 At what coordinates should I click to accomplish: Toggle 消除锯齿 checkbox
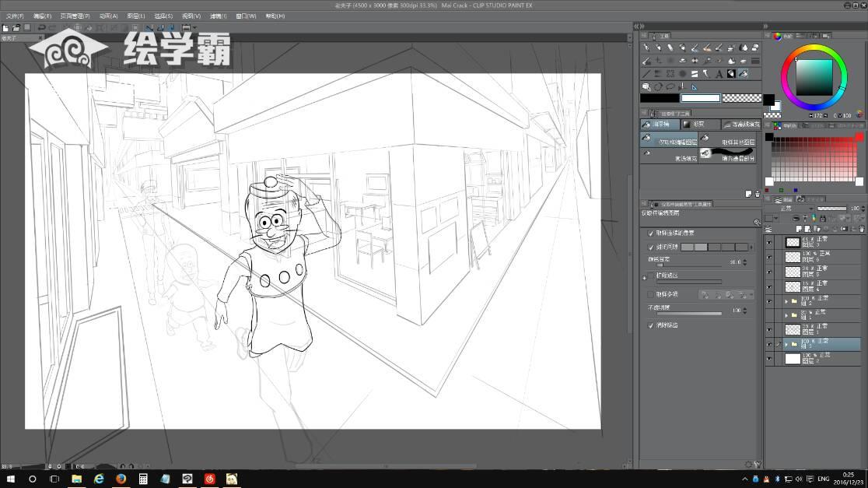point(651,325)
